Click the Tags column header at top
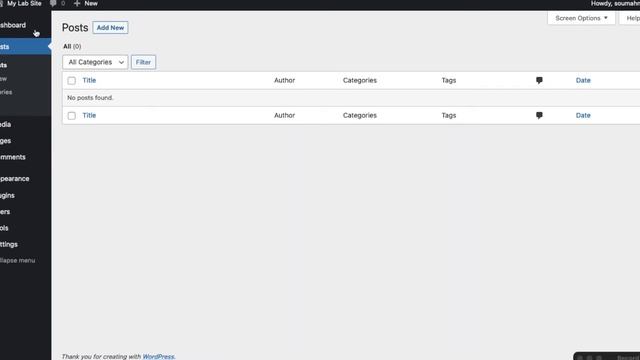The image size is (640, 360). pyautogui.click(x=449, y=80)
